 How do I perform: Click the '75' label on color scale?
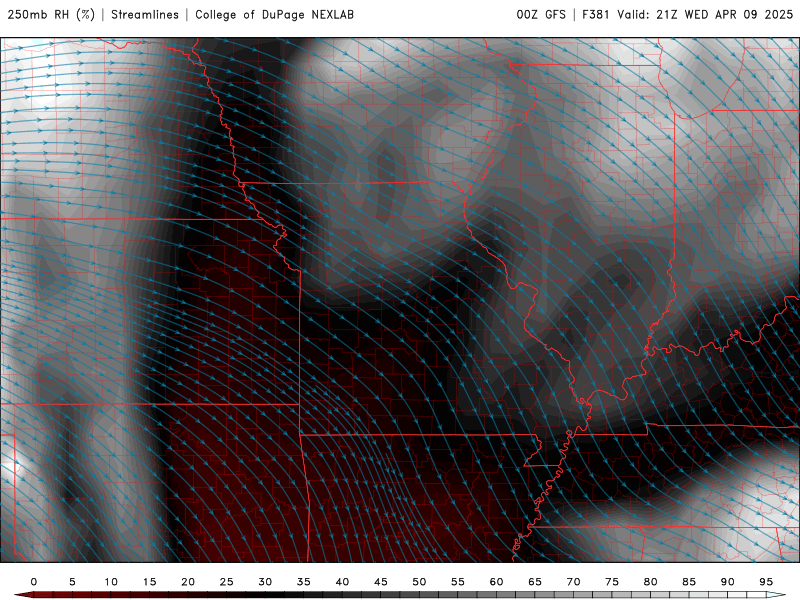coord(612,582)
